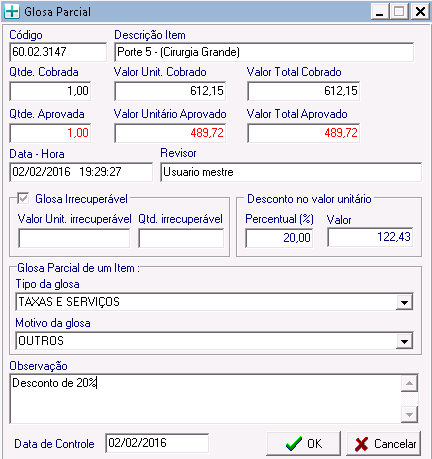Minimize the Glosa Parcial window
Image resolution: width=432 pixels, height=459 pixels.
(x=380, y=12)
